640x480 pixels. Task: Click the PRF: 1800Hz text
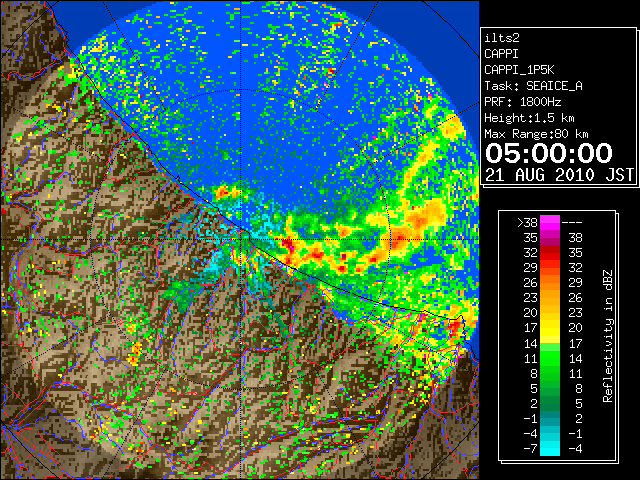coord(523,102)
